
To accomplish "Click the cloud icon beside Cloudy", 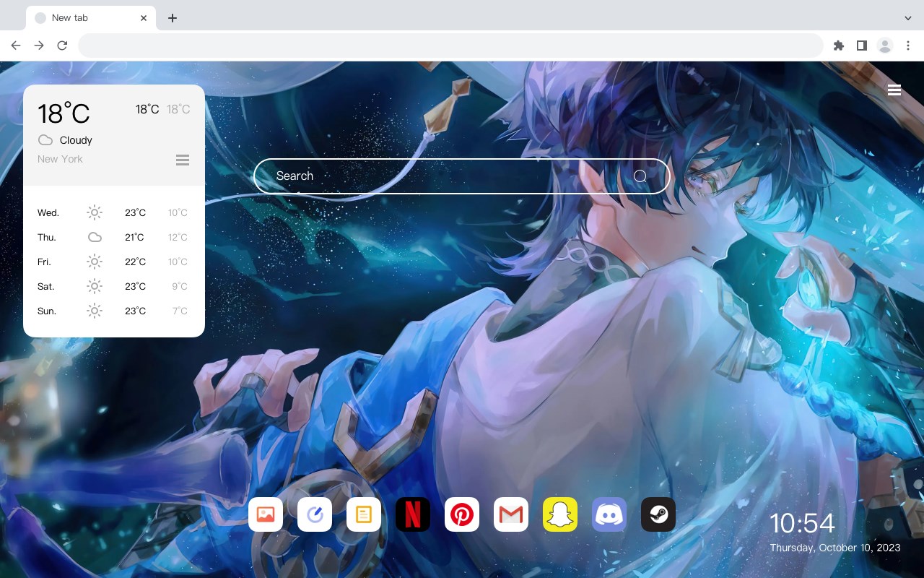I will 45,140.
